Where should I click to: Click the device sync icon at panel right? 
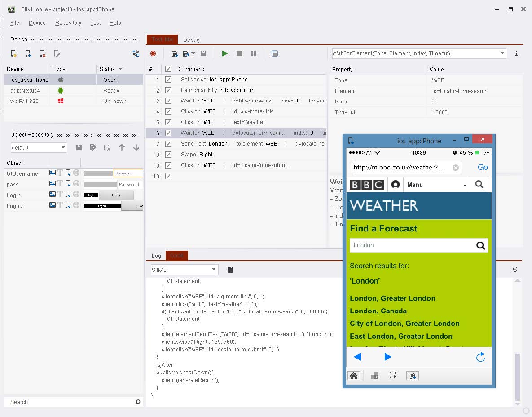click(136, 53)
